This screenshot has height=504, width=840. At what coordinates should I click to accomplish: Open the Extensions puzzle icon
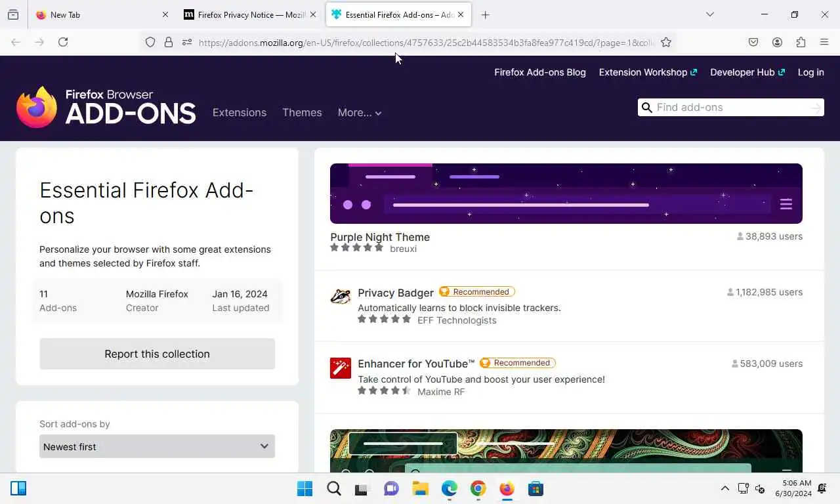tap(801, 42)
